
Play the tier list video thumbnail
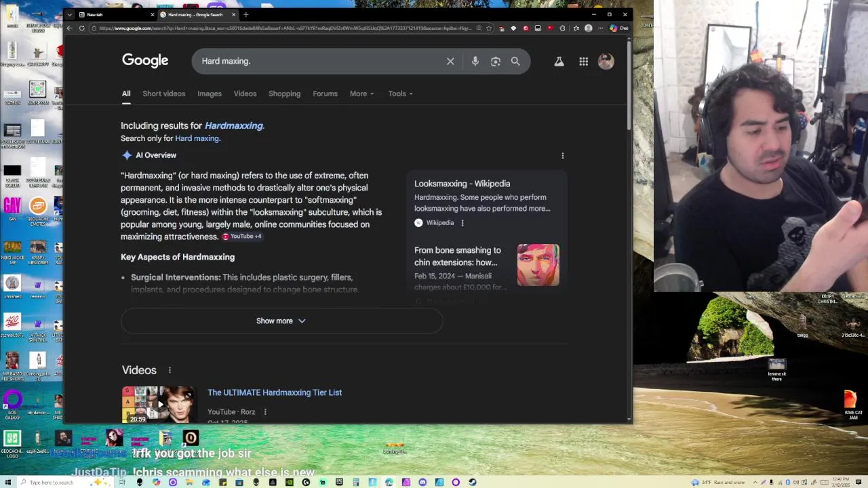click(x=159, y=405)
